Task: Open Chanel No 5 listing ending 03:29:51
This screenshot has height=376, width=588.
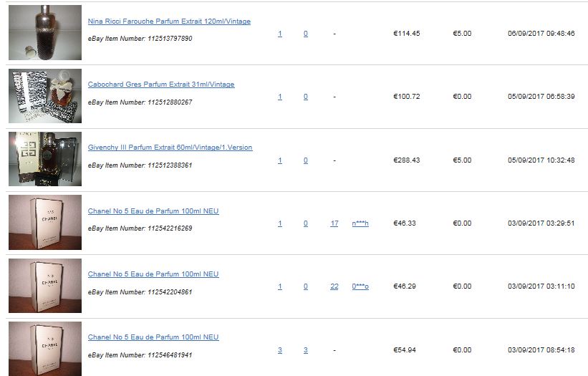Action: 153,211
